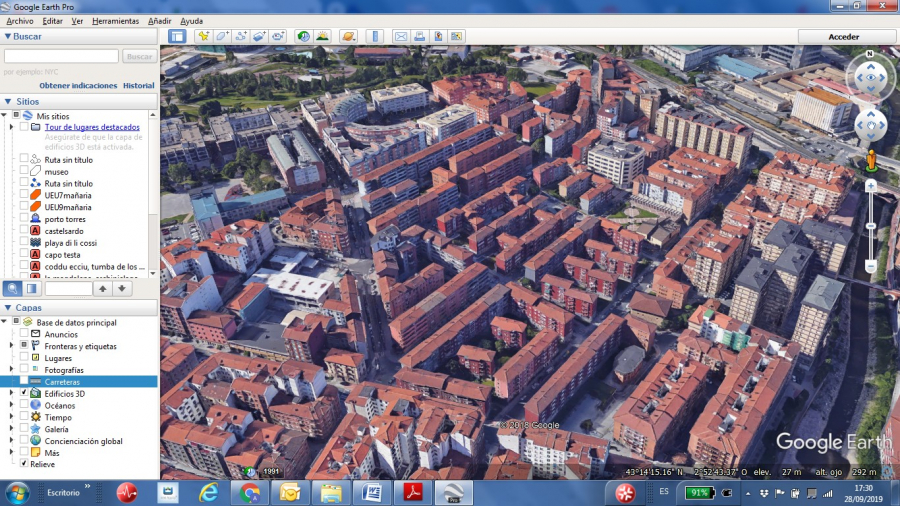Expand the Tour de lugares destacados folder
The image size is (900, 506).
[x=11, y=127]
